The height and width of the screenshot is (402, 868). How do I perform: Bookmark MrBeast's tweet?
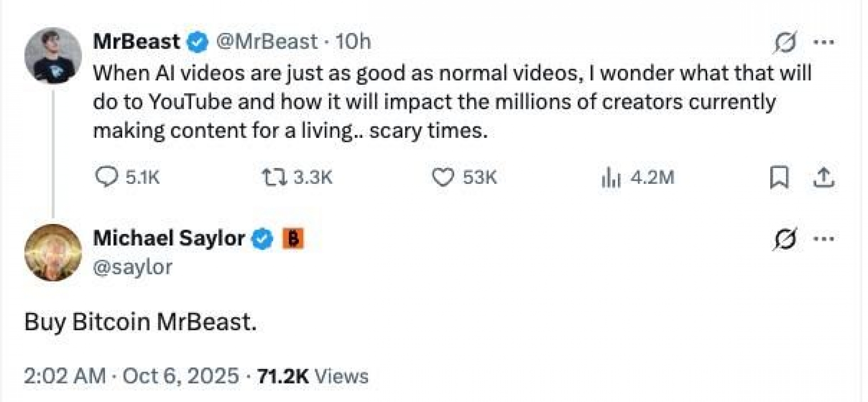click(779, 177)
